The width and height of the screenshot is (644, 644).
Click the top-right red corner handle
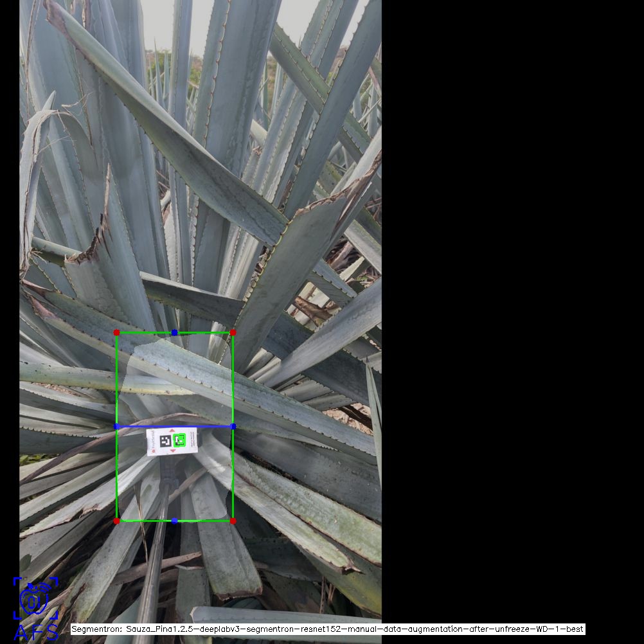tap(233, 332)
